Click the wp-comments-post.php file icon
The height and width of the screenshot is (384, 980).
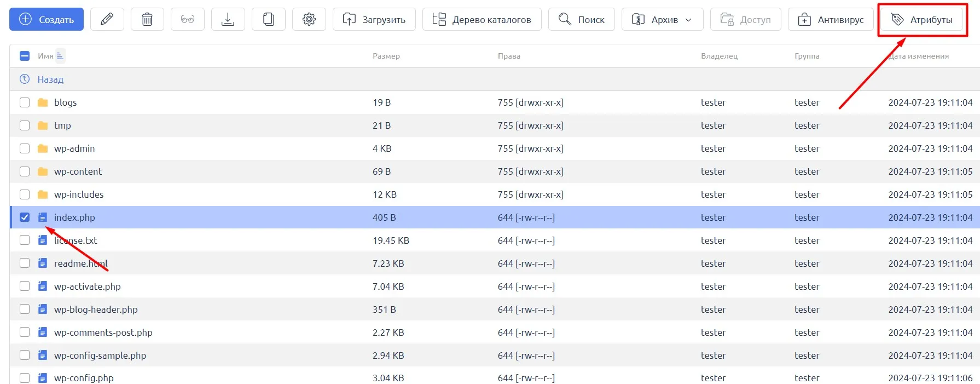click(43, 332)
